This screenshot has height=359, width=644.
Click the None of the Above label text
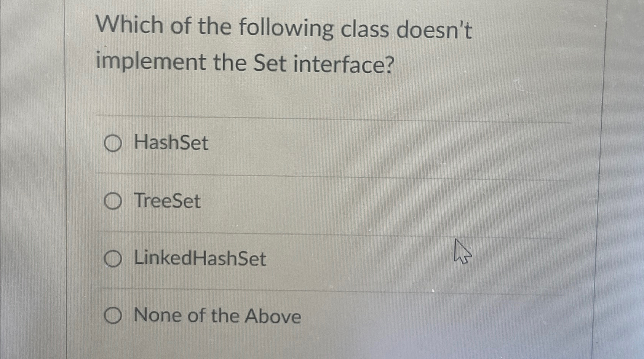click(215, 315)
